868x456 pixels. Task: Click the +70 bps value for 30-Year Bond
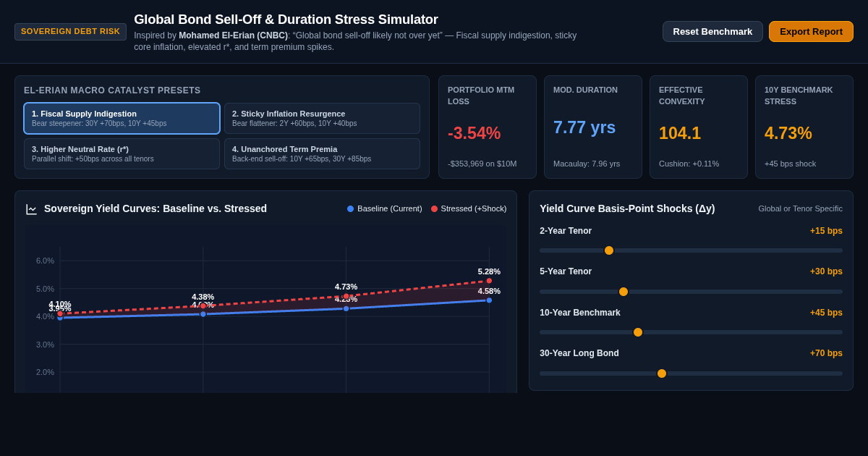coord(826,353)
